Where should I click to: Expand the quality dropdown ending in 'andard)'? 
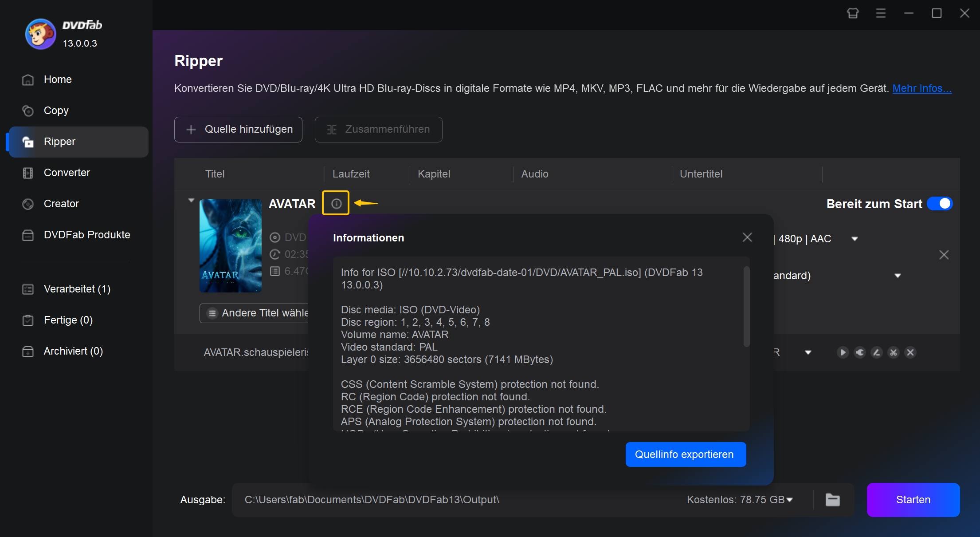pos(898,276)
